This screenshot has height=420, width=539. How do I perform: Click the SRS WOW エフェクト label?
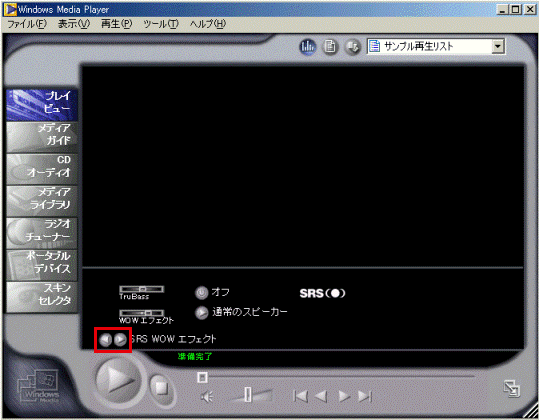click(174, 339)
